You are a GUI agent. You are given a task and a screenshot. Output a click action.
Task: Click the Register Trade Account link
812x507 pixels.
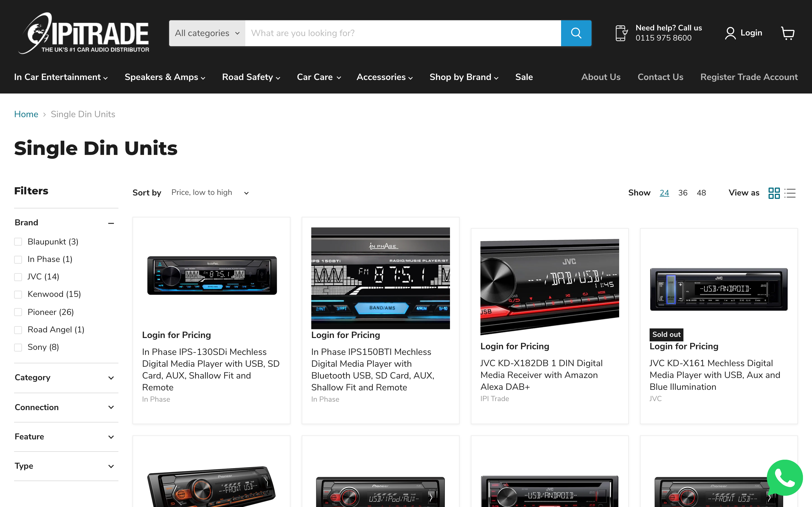pos(749,77)
